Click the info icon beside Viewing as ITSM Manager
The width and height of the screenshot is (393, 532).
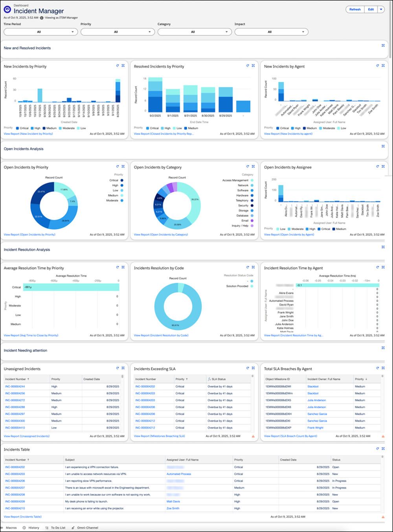tap(42, 18)
